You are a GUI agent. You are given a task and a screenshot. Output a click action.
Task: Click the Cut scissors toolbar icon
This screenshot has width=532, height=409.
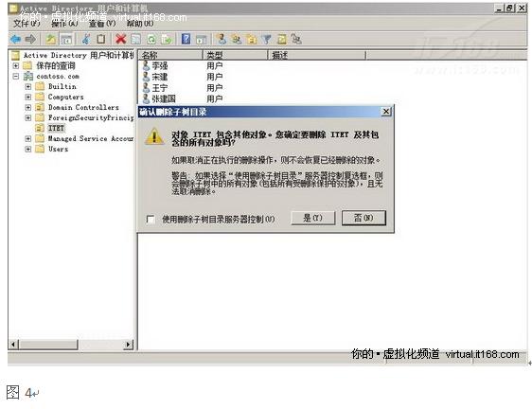pyautogui.click(x=86, y=39)
